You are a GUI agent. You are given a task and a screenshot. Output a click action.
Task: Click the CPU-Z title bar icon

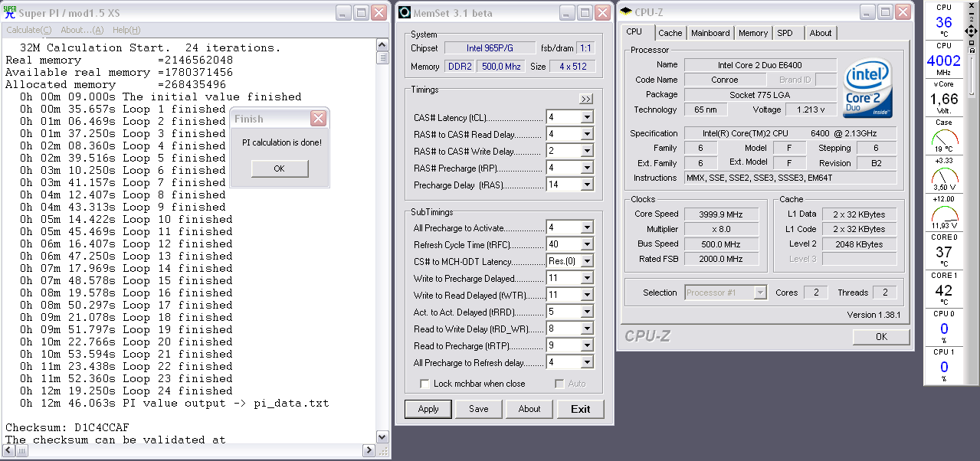pos(626,12)
